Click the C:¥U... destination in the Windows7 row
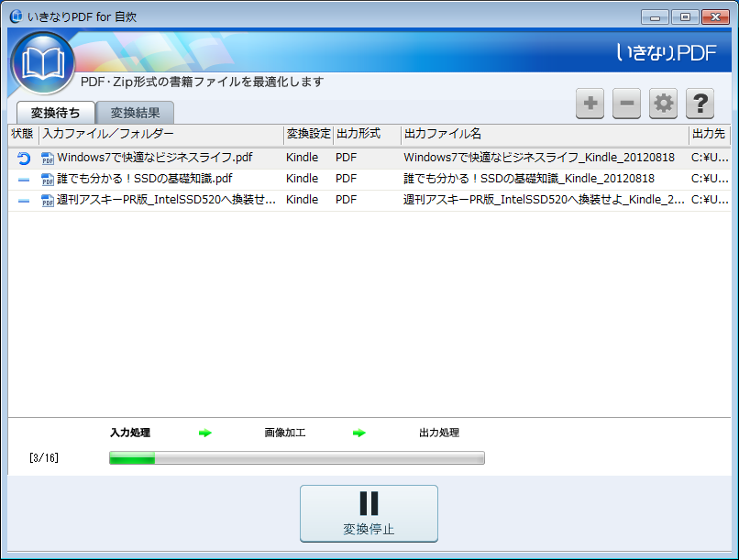This screenshot has width=739, height=560. [710, 158]
